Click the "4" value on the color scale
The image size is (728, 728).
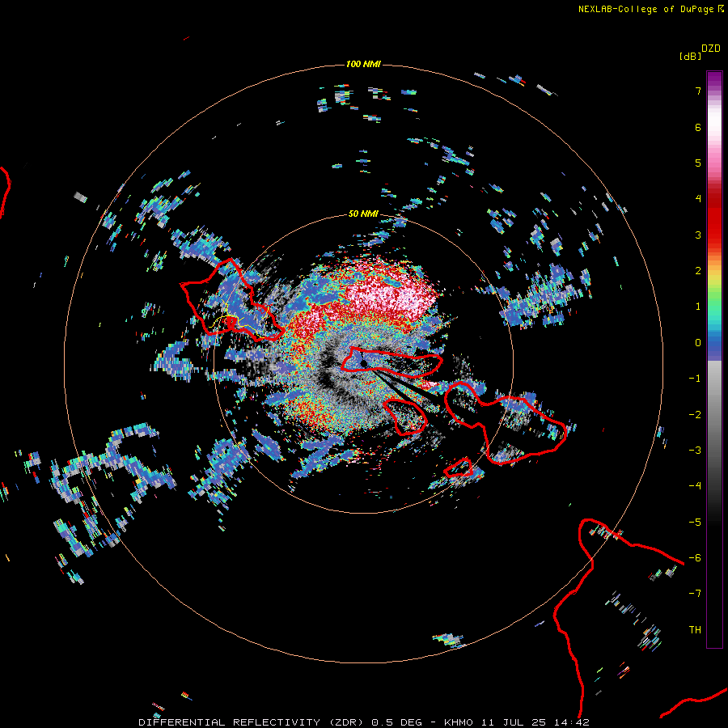point(698,199)
